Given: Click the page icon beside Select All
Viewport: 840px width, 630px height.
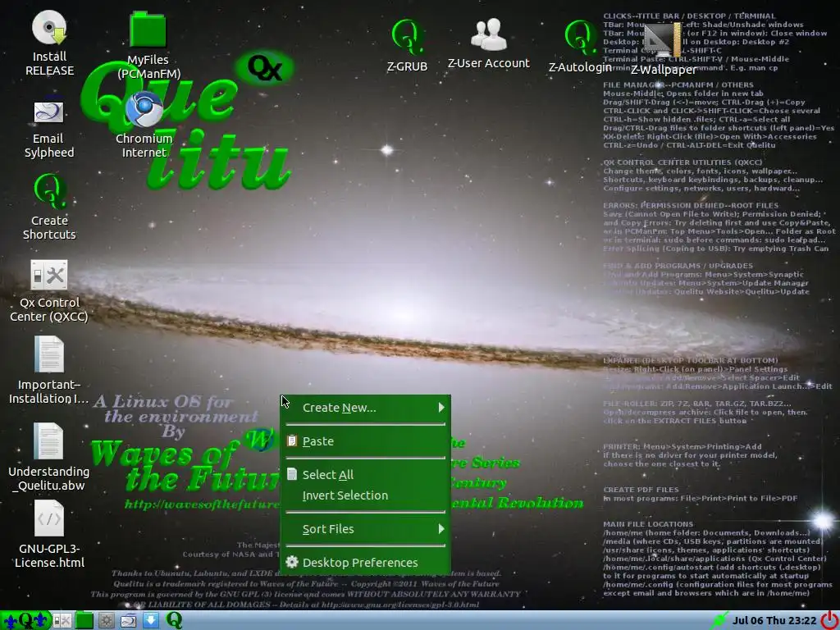Looking at the screenshot, I should pyautogui.click(x=292, y=473).
